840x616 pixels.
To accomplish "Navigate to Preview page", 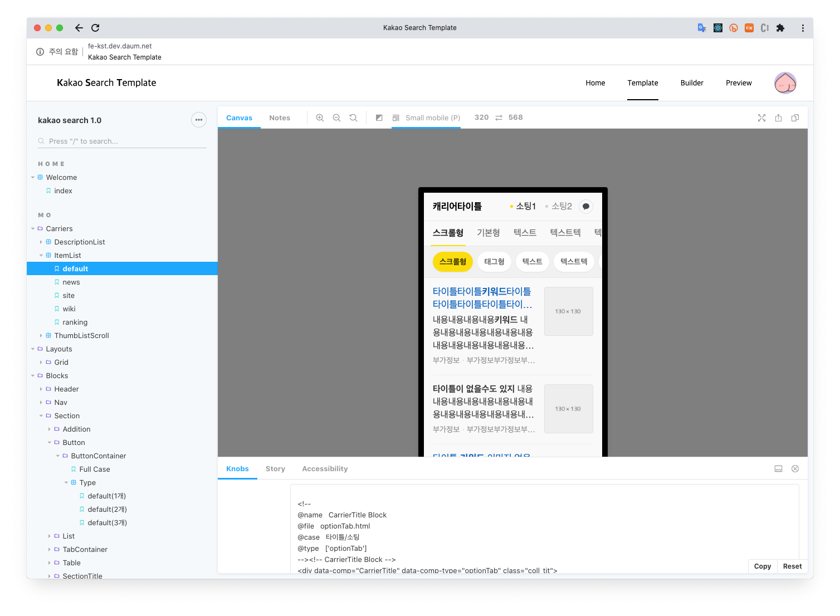I will click(x=739, y=83).
